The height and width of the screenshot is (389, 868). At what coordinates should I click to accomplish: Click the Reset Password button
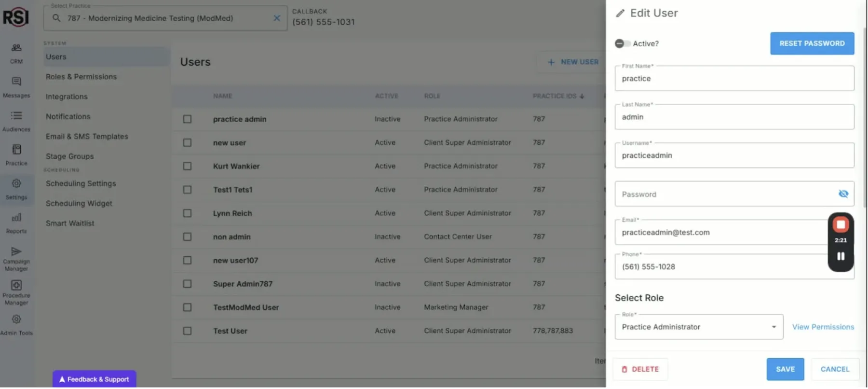coord(812,43)
